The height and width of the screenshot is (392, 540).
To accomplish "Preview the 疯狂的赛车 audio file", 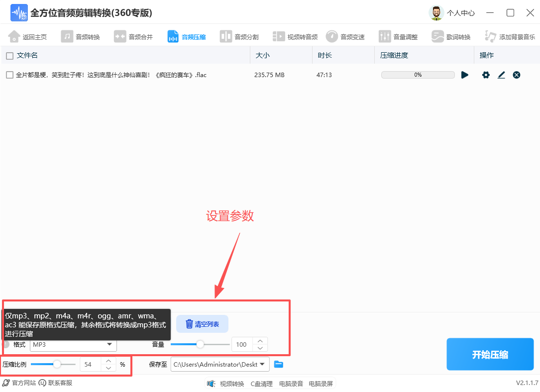I will (465, 75).
